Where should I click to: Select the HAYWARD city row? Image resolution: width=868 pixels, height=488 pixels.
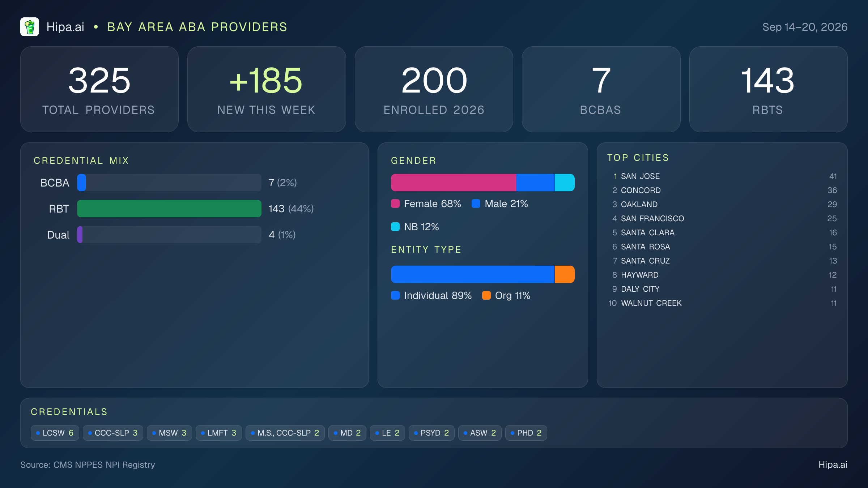tap(722, 275)
